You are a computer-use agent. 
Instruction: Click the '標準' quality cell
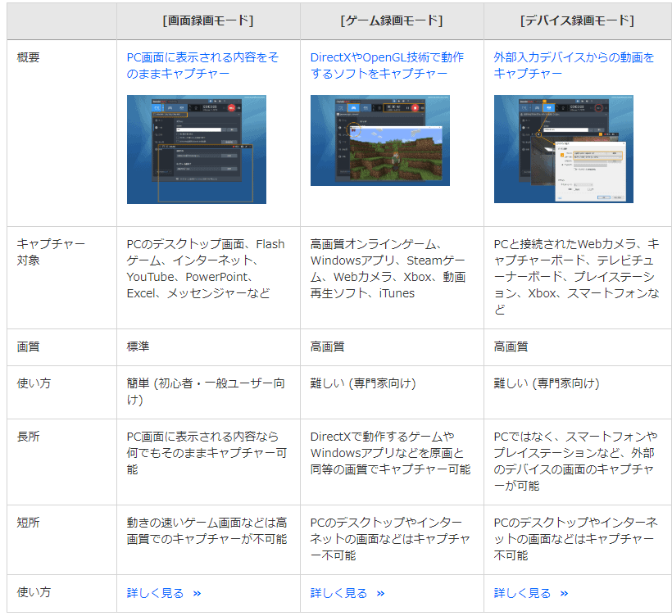coord(138,346)
